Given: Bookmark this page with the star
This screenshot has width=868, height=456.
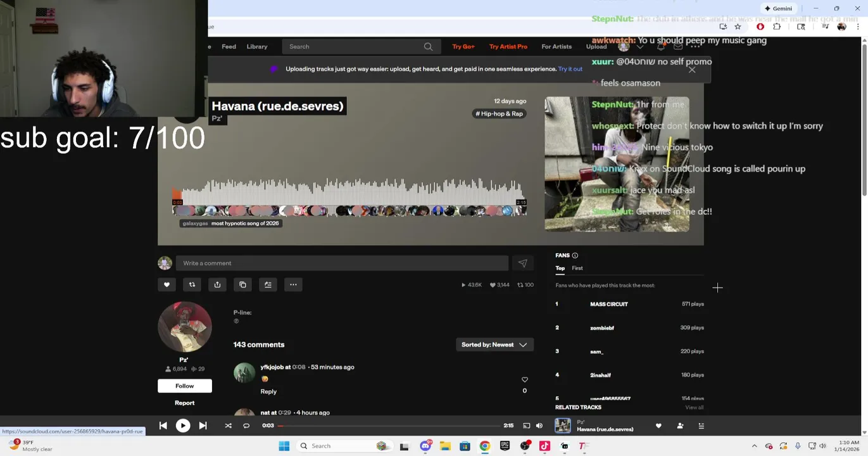Looking at the screenshot, I should click(738, 27).
